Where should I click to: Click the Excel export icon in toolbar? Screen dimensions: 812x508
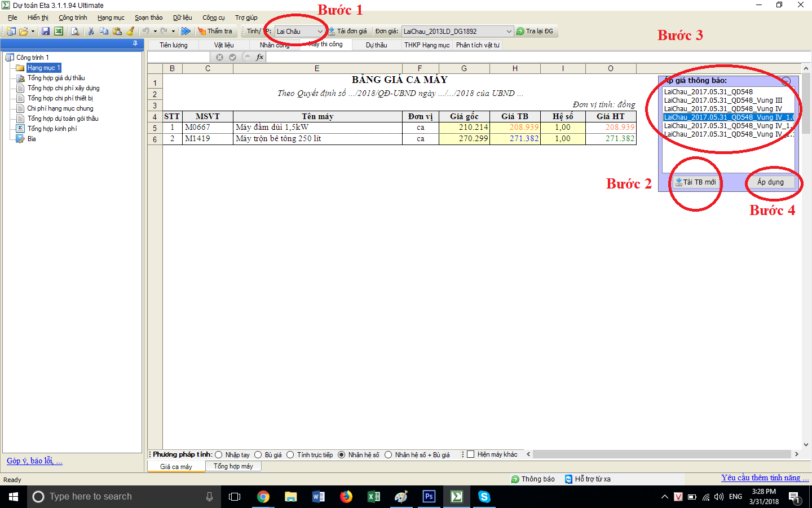(x=58, y=32)
